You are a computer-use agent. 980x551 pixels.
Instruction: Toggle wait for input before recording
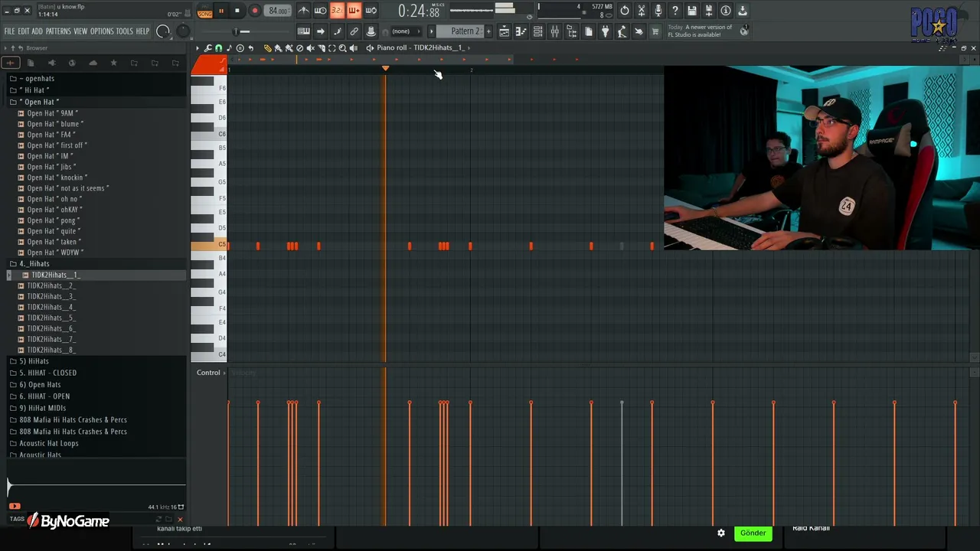coord(320,11)
